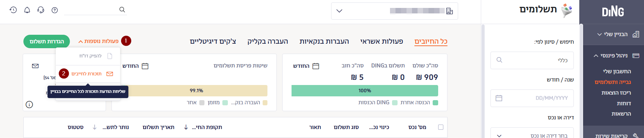This screenshot has width=644, height=138.
Task: Click the green 100% income progress bar
Action: 365,91
